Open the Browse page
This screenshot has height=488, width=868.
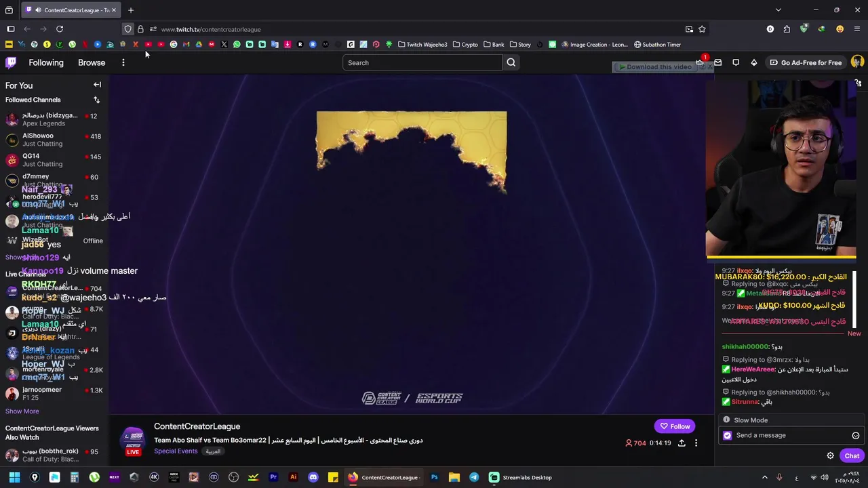[x=92, y=62]
